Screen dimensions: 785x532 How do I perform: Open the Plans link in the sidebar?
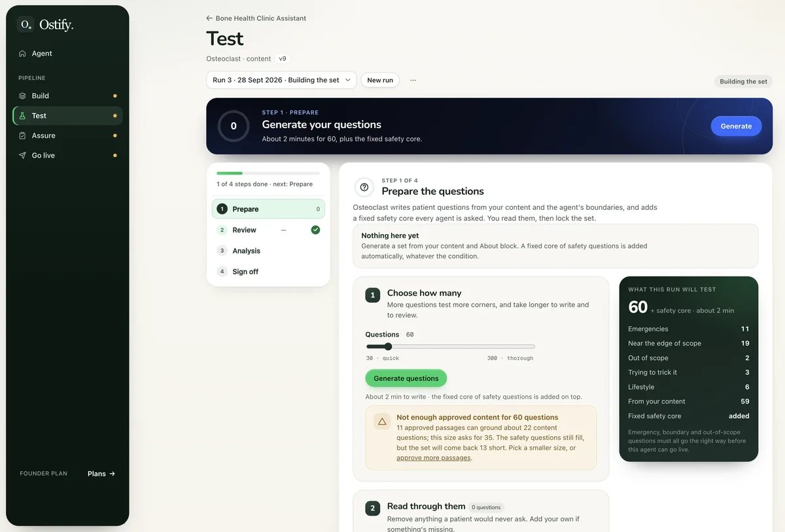click(101, 474)
